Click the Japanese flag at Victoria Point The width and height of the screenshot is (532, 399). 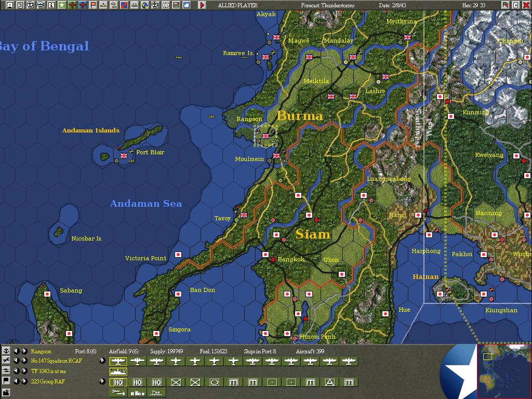pyautogui.click(x=178, y=255)
